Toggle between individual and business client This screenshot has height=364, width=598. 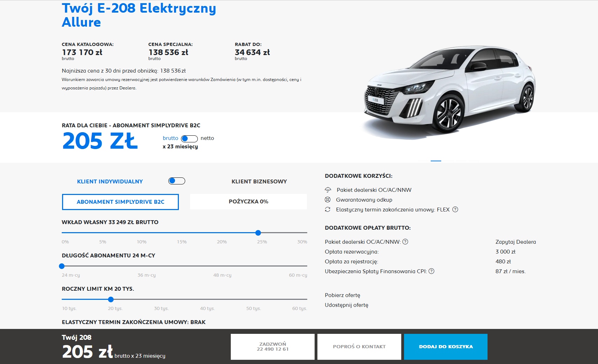click(x=177, y=181)
